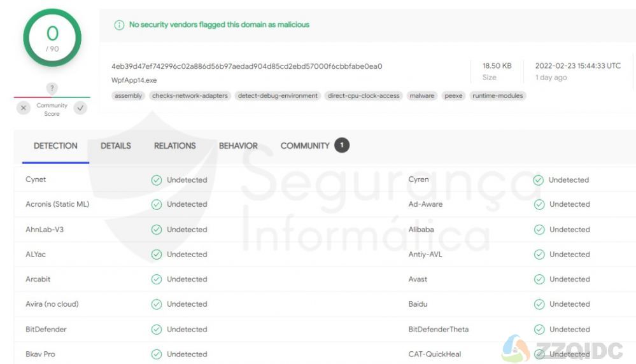Click the info icon beside no vendors flagged message

click(x=119, y=25)
